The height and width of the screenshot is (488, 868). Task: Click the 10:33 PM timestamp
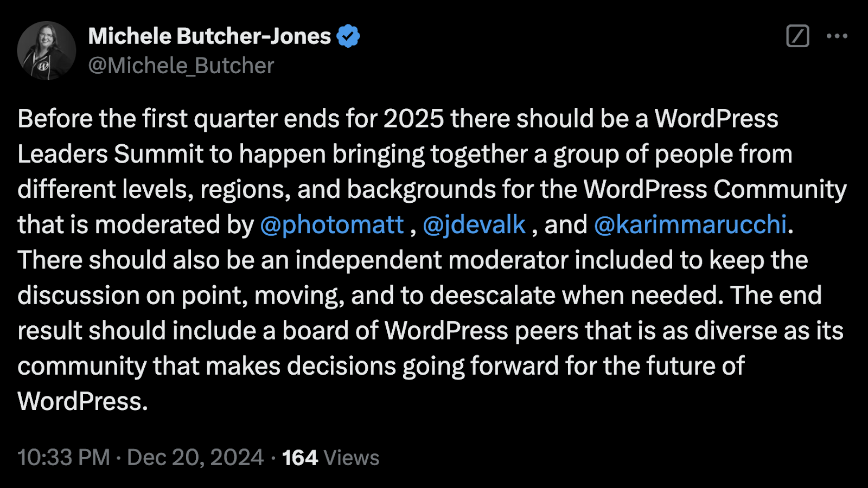pyautogui.click(x=63, y=458)
